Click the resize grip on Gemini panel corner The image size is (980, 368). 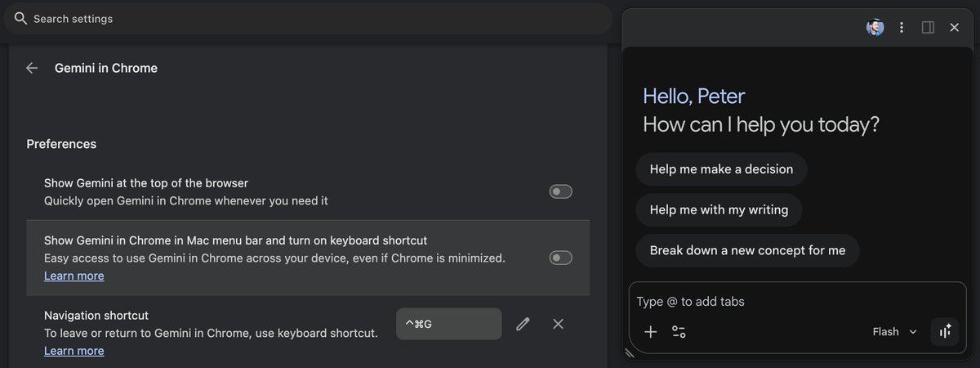click(x=630, y=353)
